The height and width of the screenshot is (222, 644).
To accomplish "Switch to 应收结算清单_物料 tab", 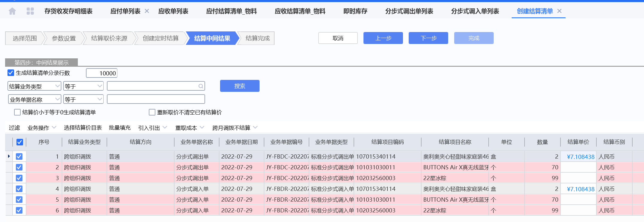I will 300,11.
